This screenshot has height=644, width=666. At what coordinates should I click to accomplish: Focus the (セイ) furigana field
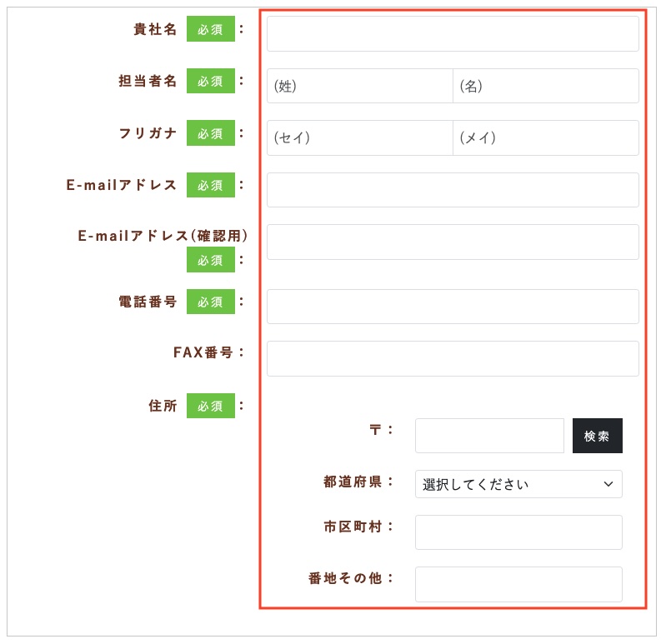360,137
